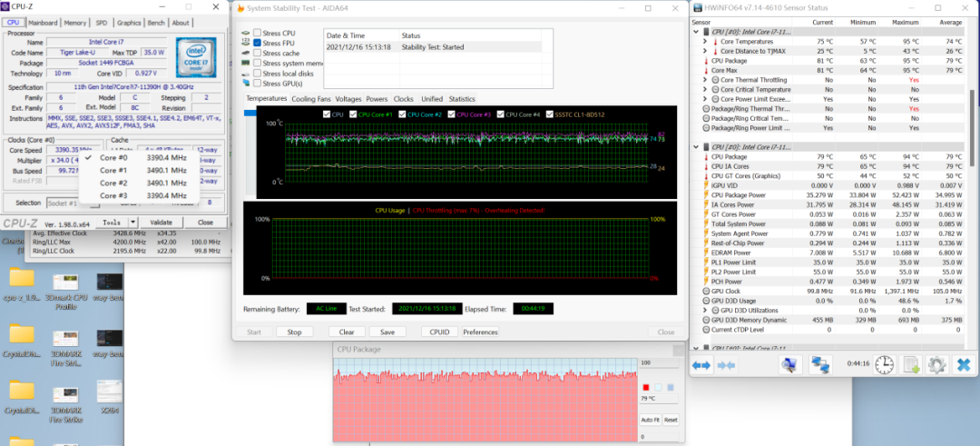Click the circle icon beside GPU Clock
Image resolution: width=980 pixels, height=446 pixels.
[x=707, y=291]
